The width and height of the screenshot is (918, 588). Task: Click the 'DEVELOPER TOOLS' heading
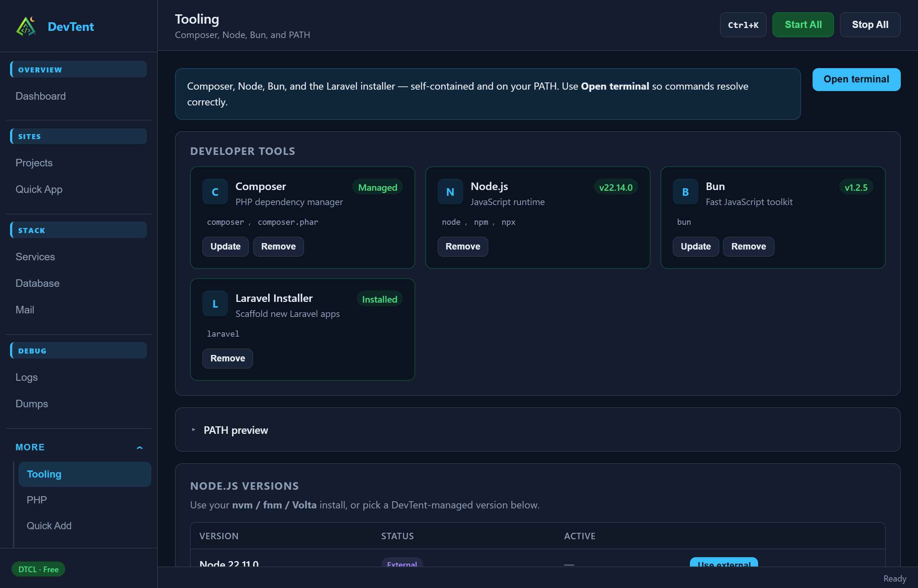243,151
